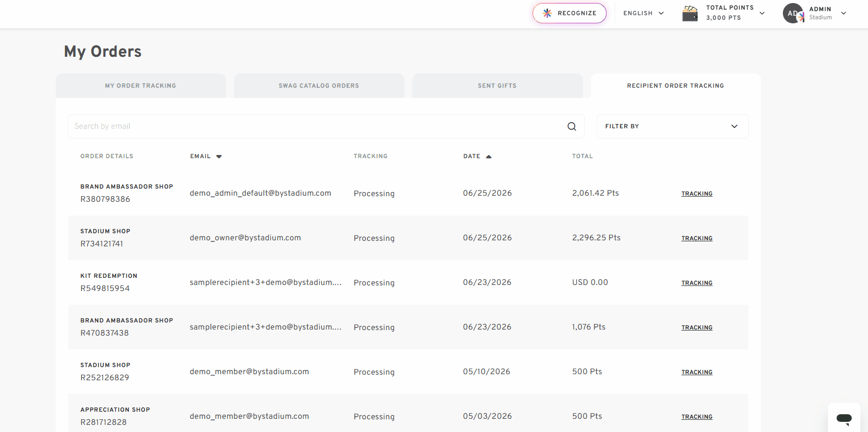Click the Total column header
The image size is (868, 432).
pos(583,156)
